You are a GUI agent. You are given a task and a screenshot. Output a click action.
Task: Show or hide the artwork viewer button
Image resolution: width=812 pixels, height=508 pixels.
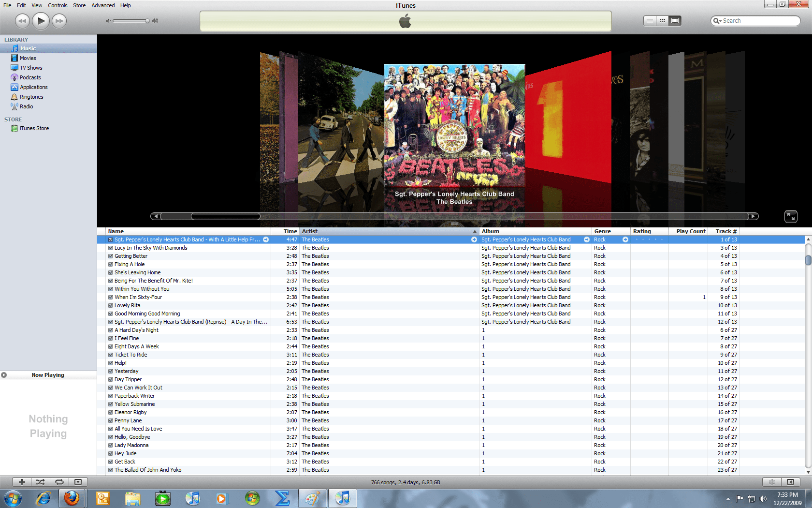[x=78, y=482]
